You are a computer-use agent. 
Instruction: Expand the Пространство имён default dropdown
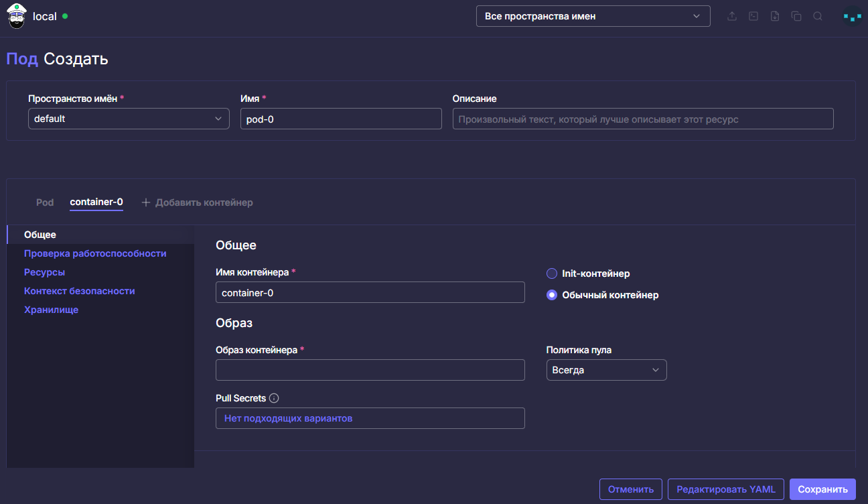129,119
